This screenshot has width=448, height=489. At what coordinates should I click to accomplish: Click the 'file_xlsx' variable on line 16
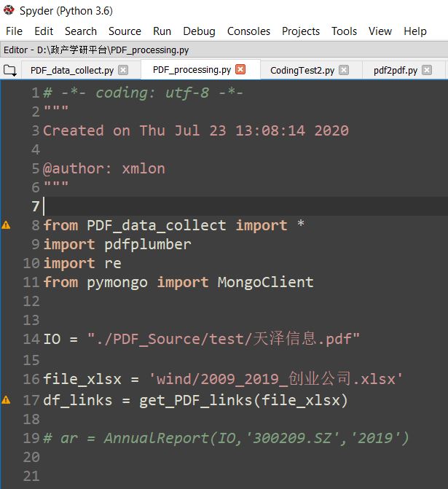(82, 379)
